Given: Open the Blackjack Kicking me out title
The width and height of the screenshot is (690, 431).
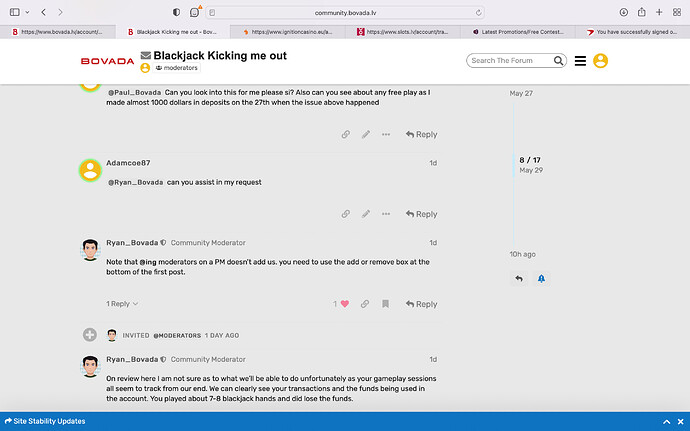Looking at the screenshot, I should click(x=220, y=55).
